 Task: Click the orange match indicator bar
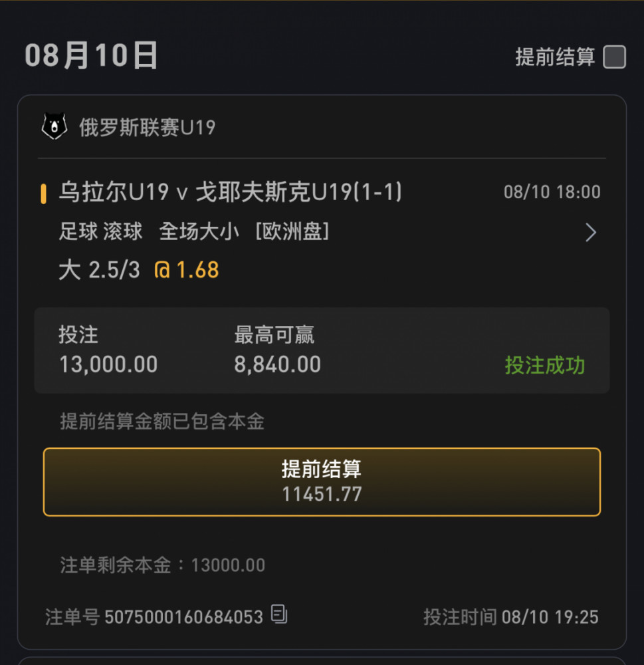tap(43, 194)
